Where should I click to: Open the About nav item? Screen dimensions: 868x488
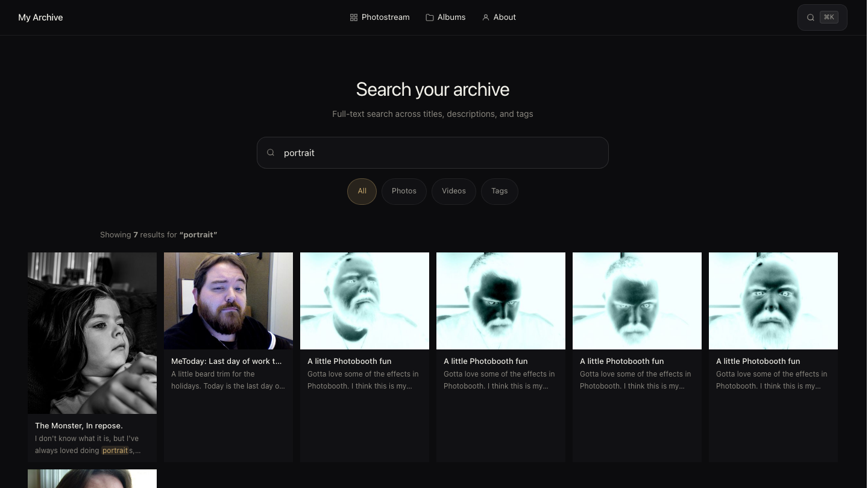499,17
